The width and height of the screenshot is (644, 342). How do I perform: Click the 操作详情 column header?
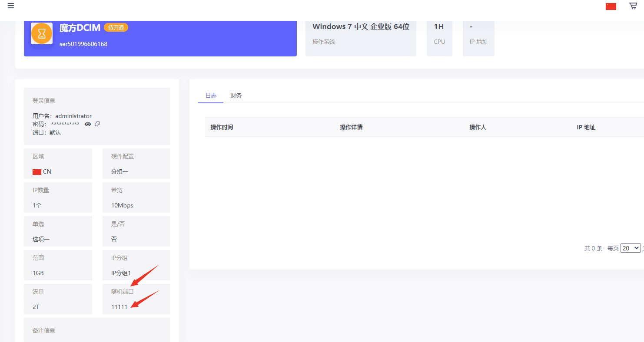[x=351, y=127]
